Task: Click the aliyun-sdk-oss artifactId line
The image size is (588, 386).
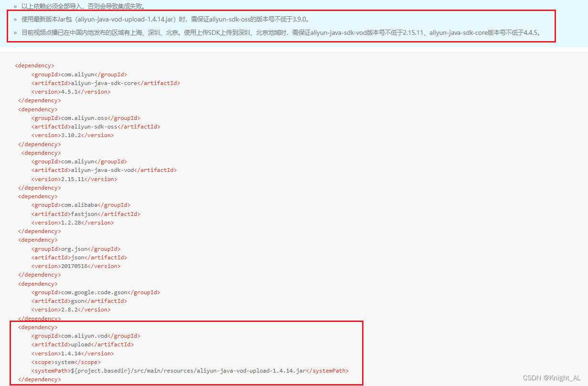Action: 96,127
